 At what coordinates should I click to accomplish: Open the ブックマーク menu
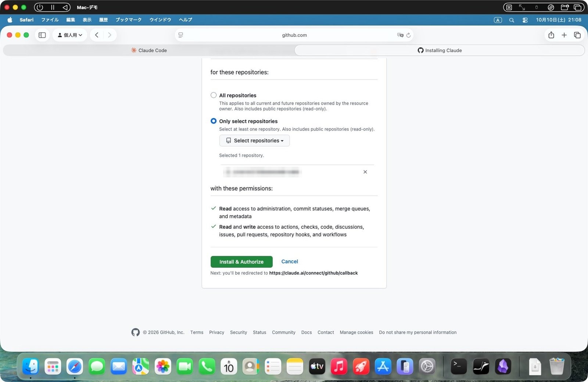(129, 20)
